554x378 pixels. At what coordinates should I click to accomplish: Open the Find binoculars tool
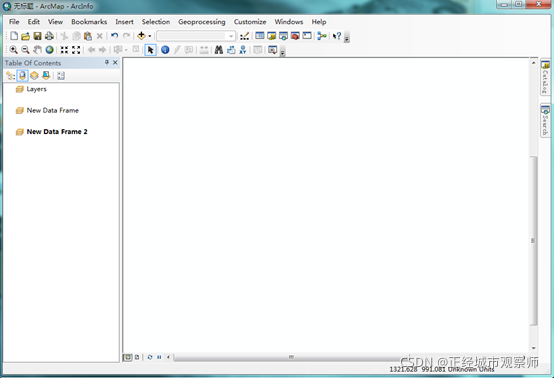click(219, 50)
